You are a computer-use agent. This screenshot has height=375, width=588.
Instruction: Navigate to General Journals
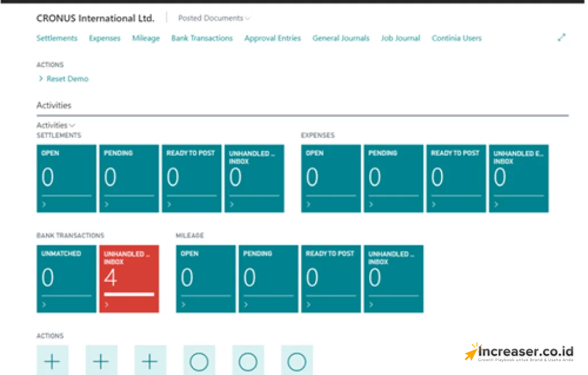(x=341, y=38)
